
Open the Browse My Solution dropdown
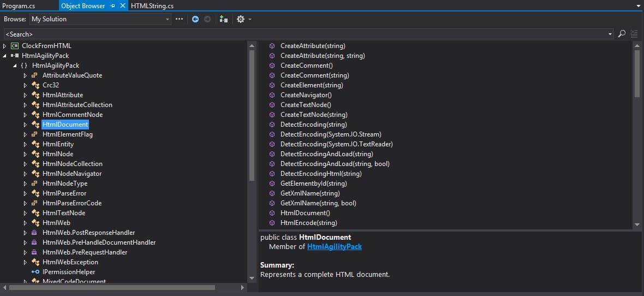(x=167, y=19)
